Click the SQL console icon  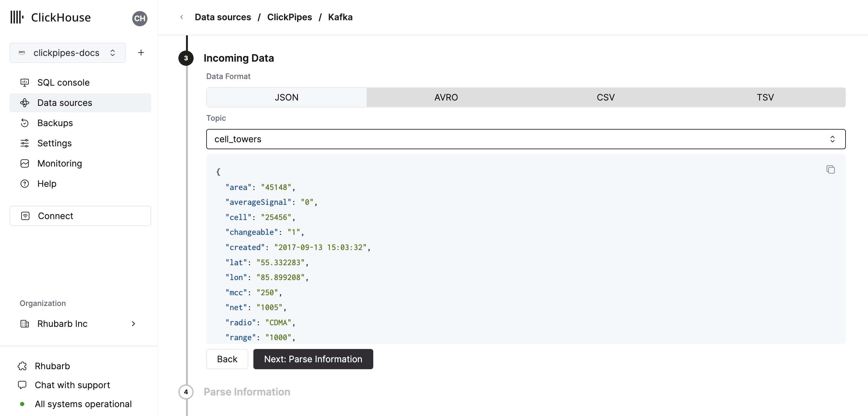(25, 83)
